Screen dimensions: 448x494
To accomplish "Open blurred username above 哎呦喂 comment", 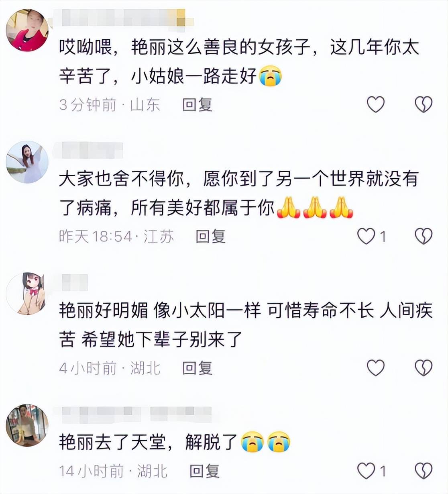I will (x=122, y=18).
